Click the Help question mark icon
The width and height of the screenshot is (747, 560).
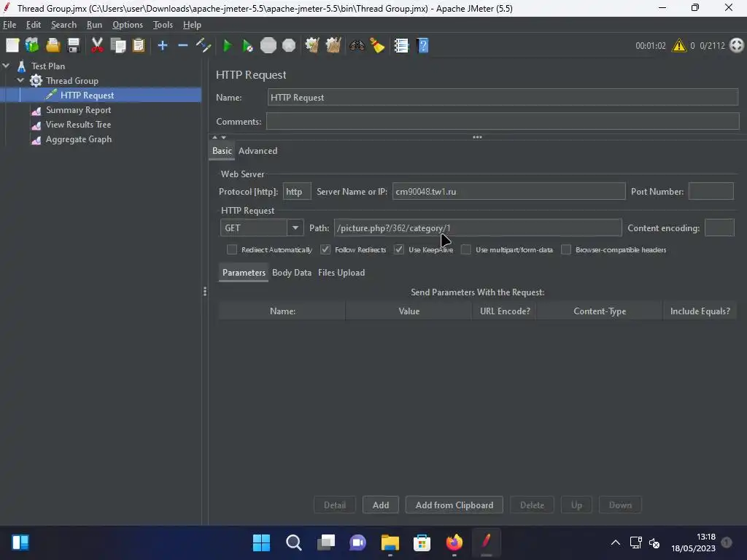422,46
